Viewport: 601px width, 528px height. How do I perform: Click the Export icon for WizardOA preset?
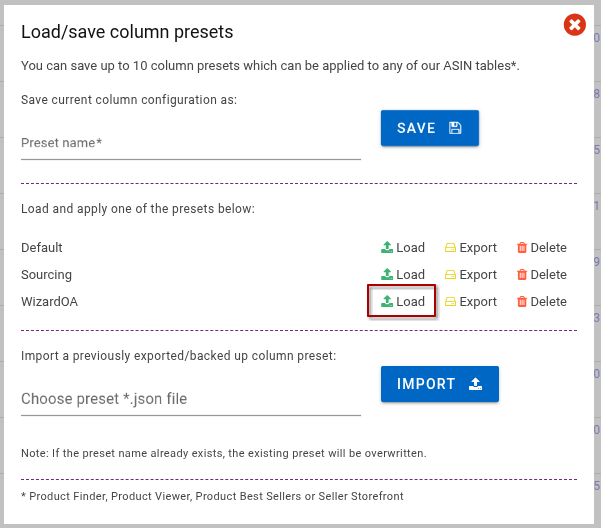click(451, 302)
